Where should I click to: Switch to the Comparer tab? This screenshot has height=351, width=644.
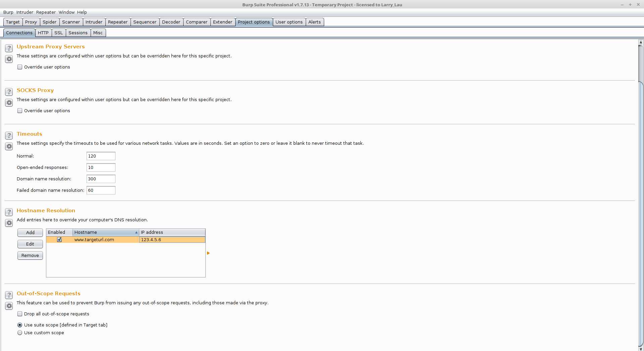point(197,22)
